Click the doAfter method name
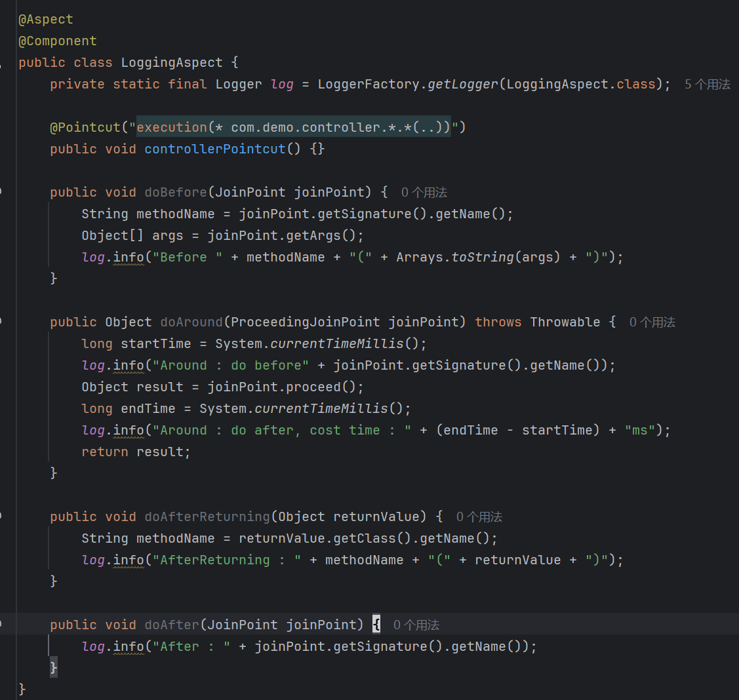This screenshot has height=700, width=739. [x=172, y=625]
